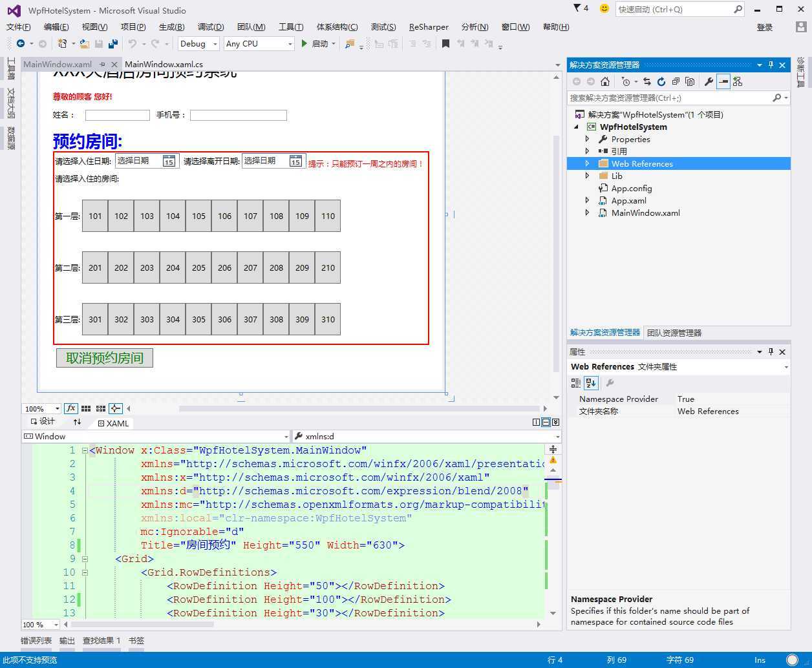Screen dimensions: 812x668
Task: Click the Pending Changes Filter clock icon
Action: coord(625,81)
